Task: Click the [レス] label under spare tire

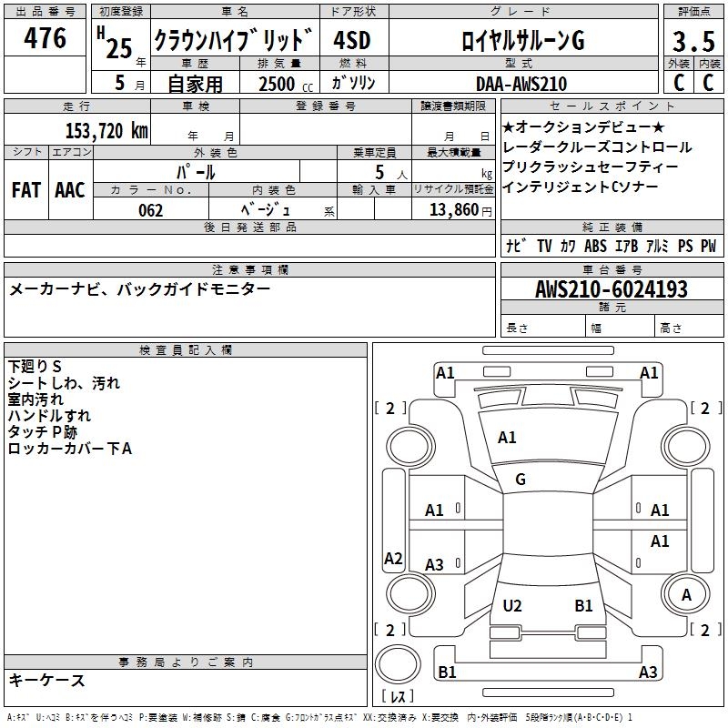Action: (x=398, y=696)
